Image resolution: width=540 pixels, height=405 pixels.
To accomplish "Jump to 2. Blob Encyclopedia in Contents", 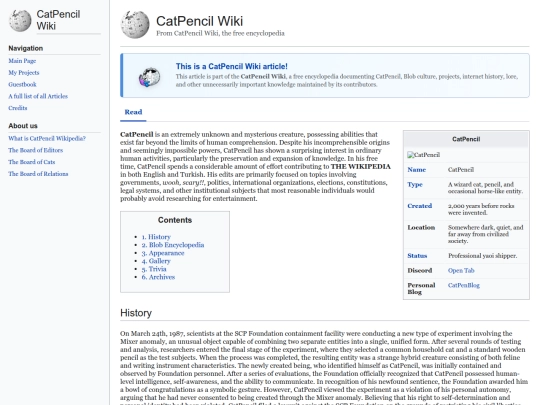I will tap(173, 245).
